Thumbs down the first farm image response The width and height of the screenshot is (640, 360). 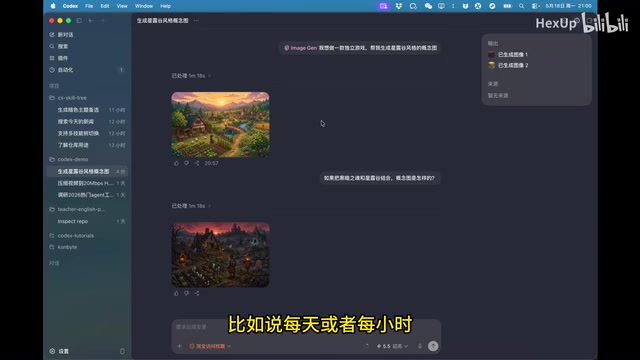pos(187,163)
